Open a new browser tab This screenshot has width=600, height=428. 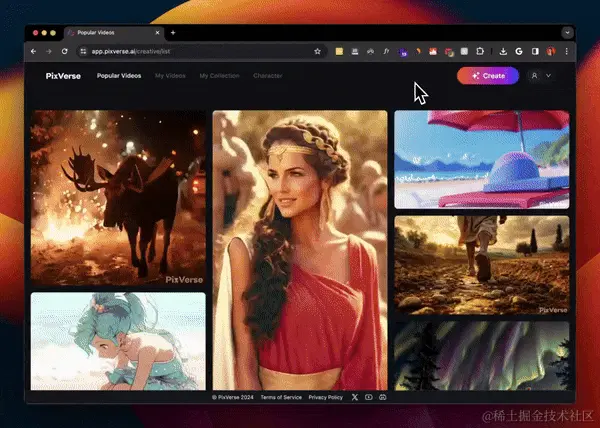coord(173,33)
